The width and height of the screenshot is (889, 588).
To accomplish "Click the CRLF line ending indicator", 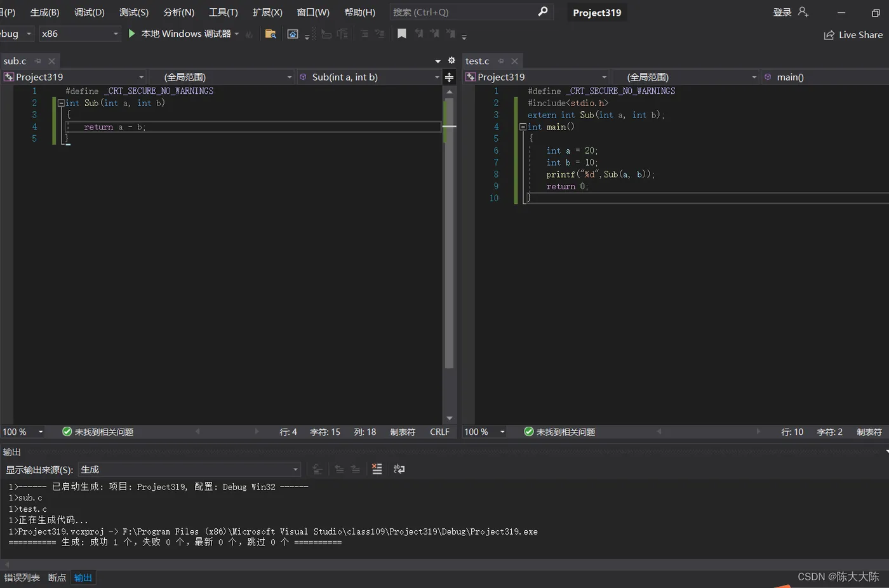I will click(439, 432).
